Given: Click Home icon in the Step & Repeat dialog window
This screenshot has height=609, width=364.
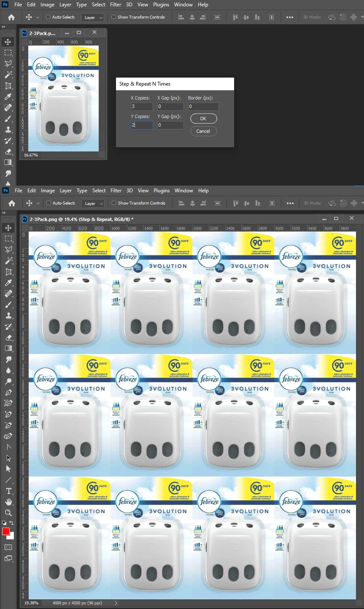Looking at the screenshot, I should [11, 17].
